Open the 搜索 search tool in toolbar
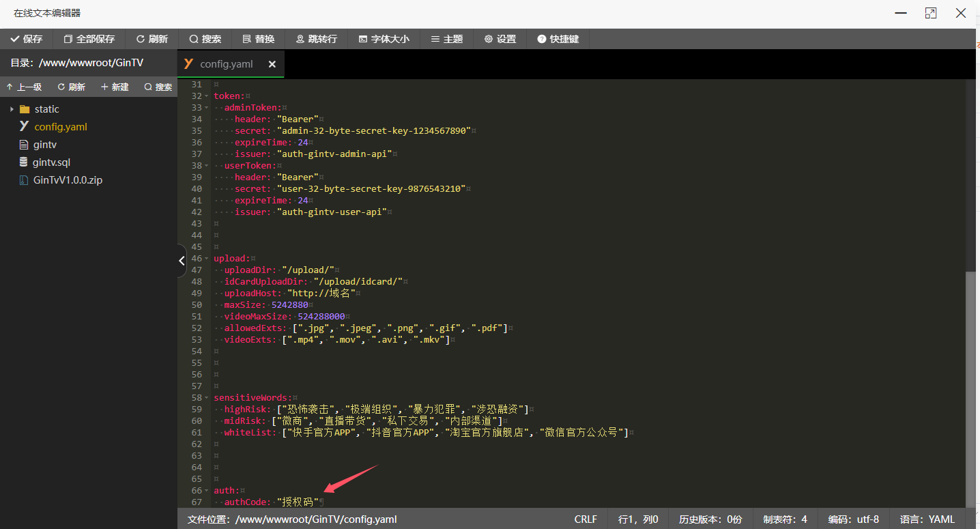This screenshot has width=980, height=529. click(x=205, y=39)
